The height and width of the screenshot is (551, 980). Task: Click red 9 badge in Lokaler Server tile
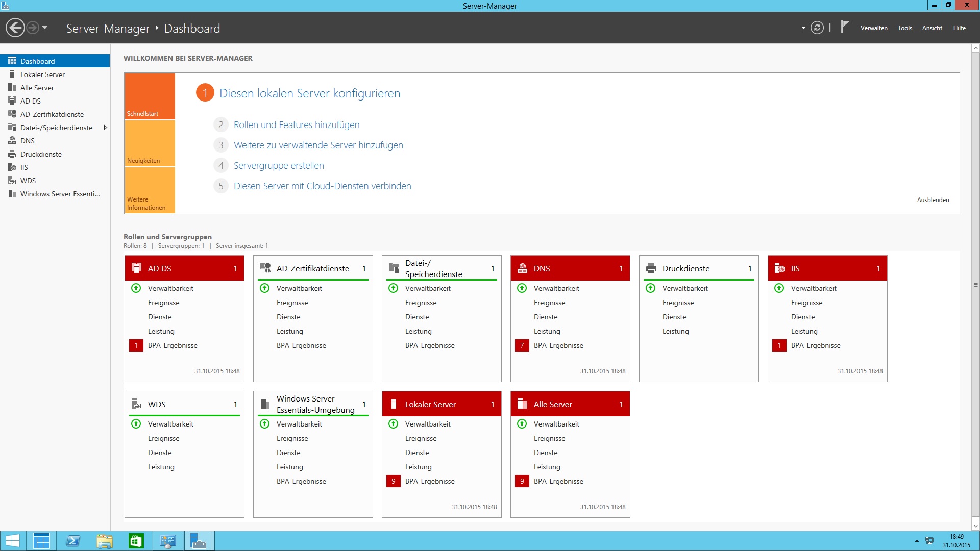pos(393,481)
